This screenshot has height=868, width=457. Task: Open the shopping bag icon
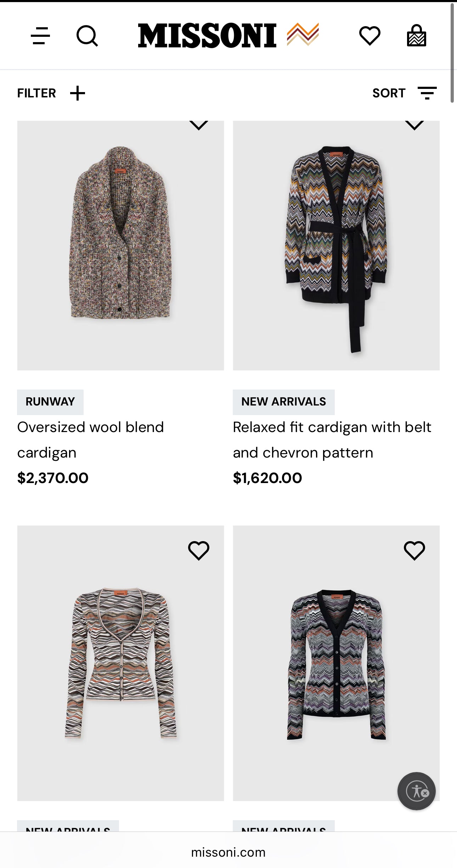(x=416, y=36)
